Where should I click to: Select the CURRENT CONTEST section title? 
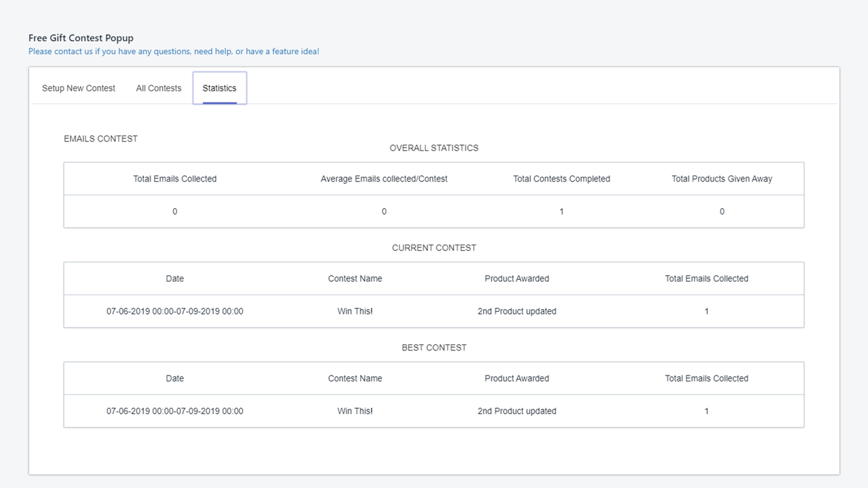433,247
